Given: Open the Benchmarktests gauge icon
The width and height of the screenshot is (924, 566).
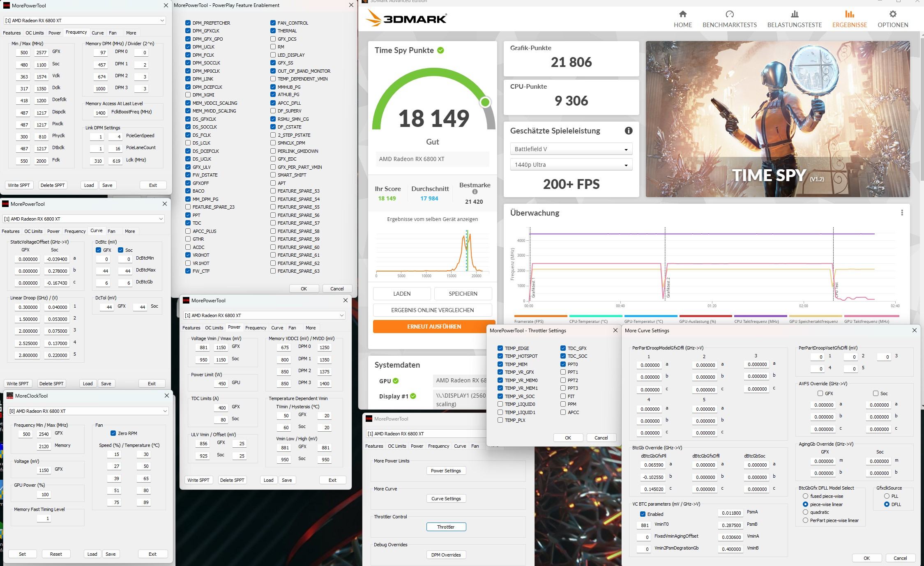Looking at the screenshot, I should tap(730, 14).
